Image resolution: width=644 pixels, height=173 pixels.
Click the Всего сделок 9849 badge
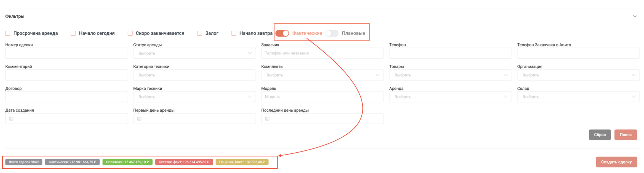point(24,162)
